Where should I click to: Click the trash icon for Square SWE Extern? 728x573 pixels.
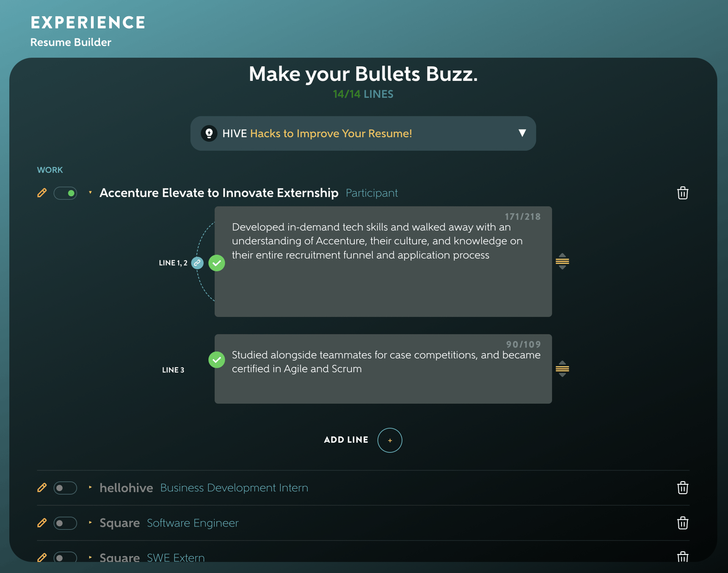[682, 558]
